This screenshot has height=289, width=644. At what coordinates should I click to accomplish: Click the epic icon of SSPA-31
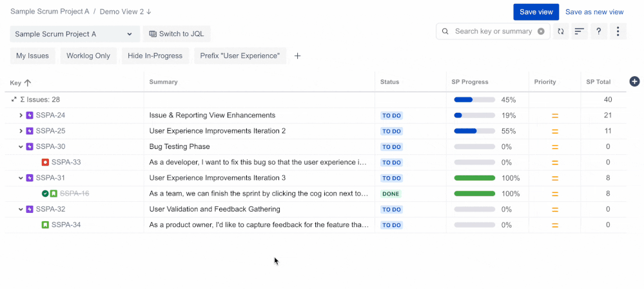pyautogui.click(x=30, y=178)
